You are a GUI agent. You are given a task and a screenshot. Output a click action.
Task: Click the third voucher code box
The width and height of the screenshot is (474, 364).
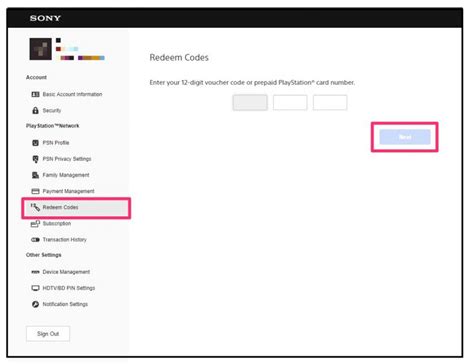click(x=330, y=102)
